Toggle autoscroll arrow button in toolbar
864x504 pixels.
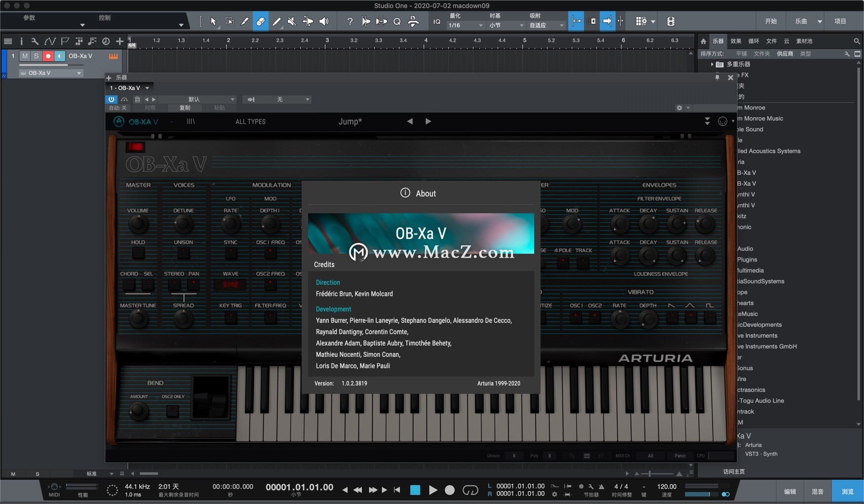pyautogui.click(x=607, y=21)
